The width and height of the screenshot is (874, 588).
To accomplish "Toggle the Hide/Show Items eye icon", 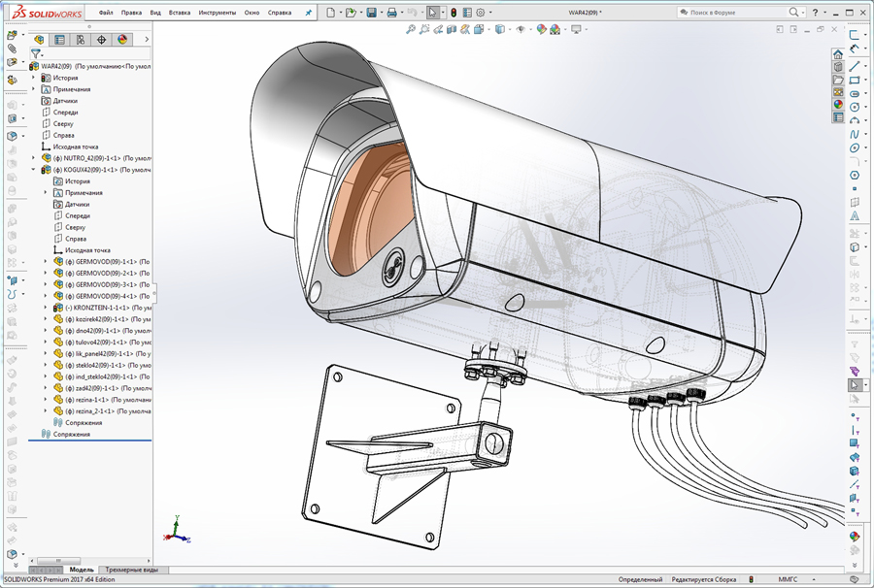I will [x=521, y=29].
